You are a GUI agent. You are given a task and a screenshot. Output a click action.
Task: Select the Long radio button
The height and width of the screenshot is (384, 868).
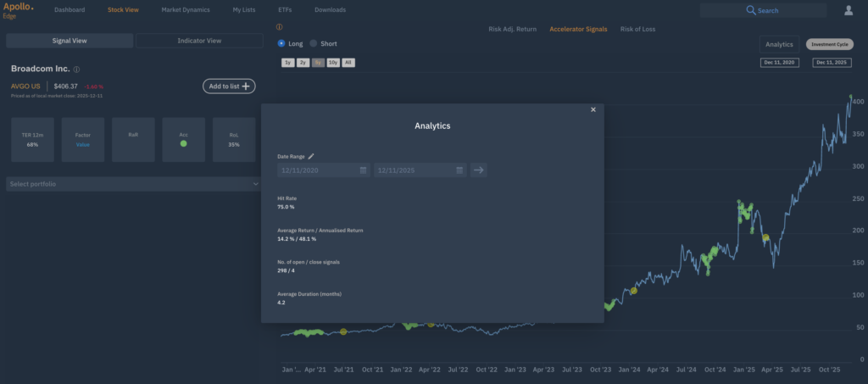[x=282, y=43]
